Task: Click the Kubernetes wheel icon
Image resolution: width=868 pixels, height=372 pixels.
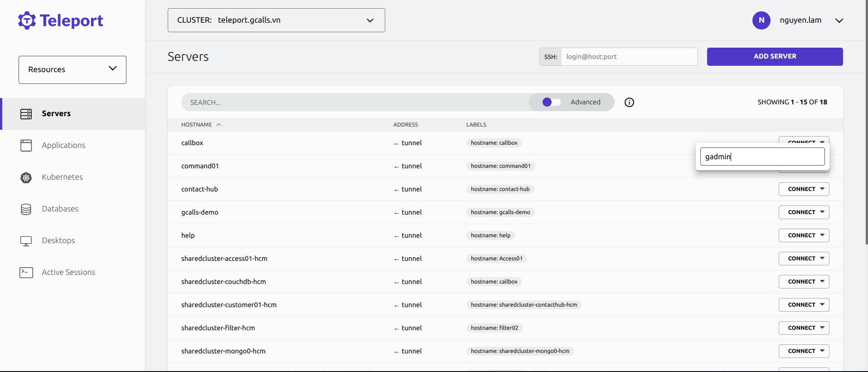Action: click(x=26, y=177)
